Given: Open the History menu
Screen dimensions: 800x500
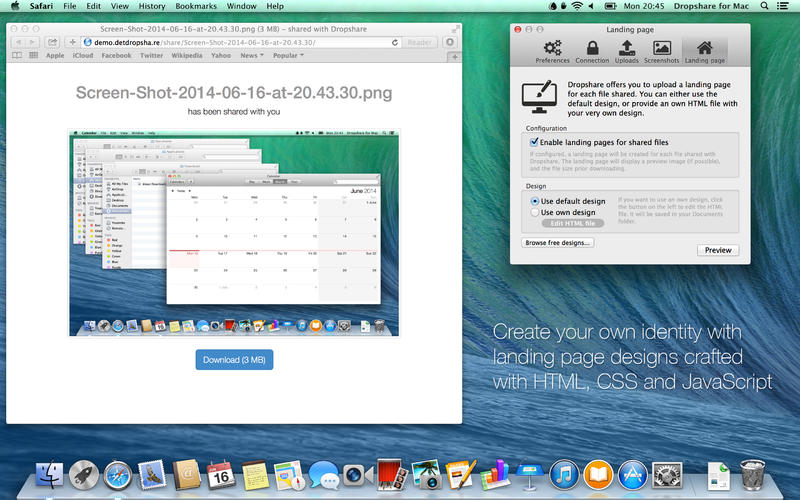Looking at the screenshot, I should coord(152,6).
